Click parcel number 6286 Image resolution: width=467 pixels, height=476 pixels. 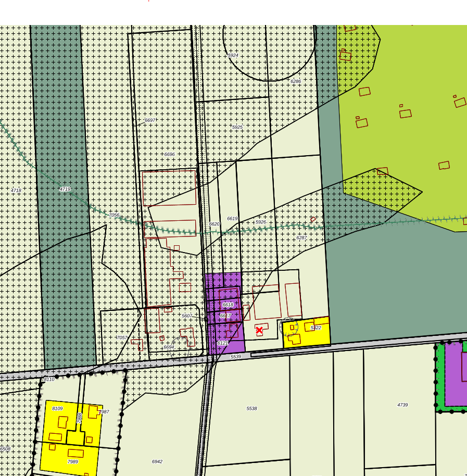pyautogui.click(x=296, y=81)
